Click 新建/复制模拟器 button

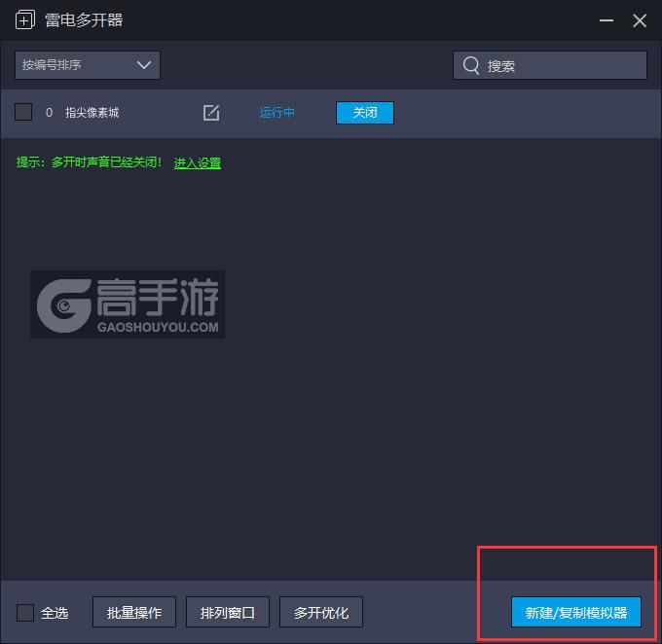[576, 612]
